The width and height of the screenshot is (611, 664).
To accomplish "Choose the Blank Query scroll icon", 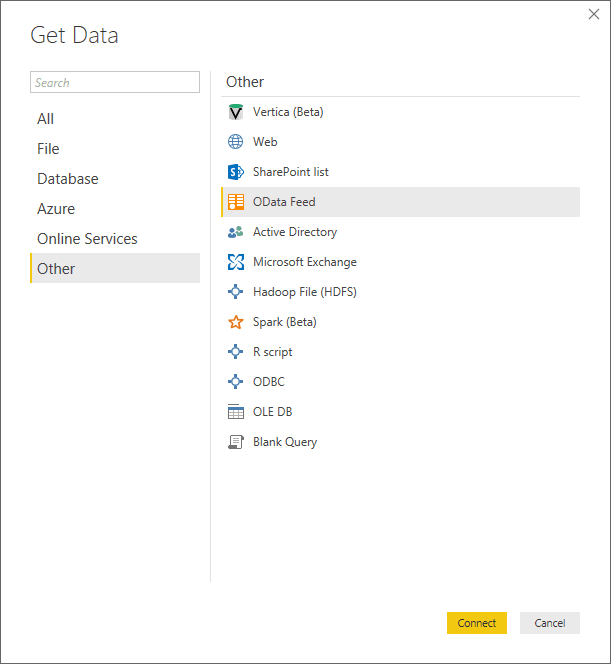I will pos(235,442).
